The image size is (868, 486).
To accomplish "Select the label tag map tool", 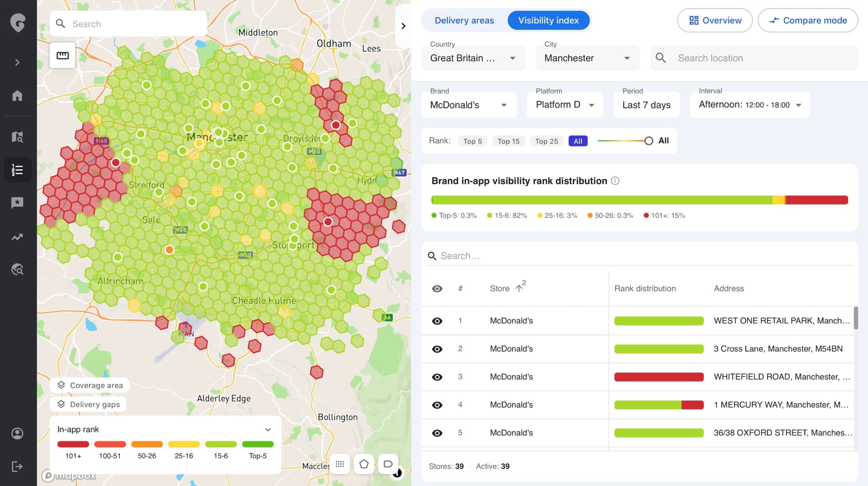I will pos(388,464).
